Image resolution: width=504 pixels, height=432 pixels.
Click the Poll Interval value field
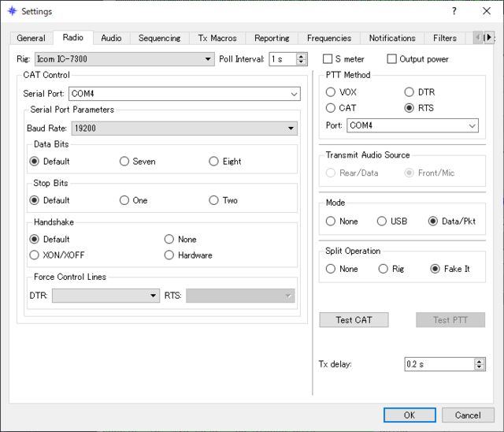point(283,59)
